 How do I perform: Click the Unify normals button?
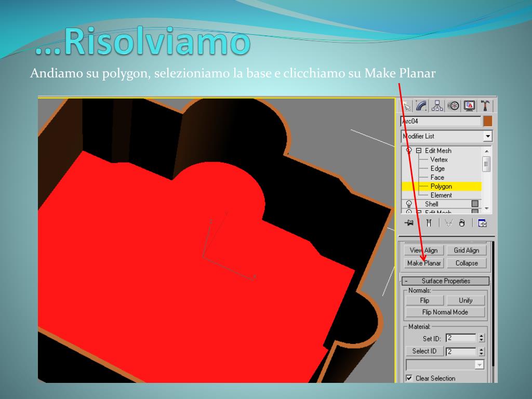(x=465, y=301)
